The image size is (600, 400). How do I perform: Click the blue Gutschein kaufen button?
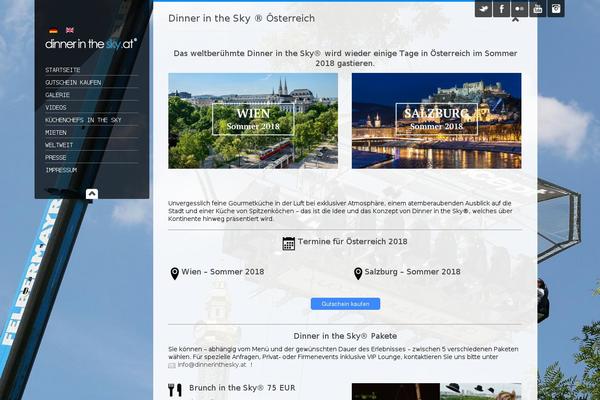point(345,304)
